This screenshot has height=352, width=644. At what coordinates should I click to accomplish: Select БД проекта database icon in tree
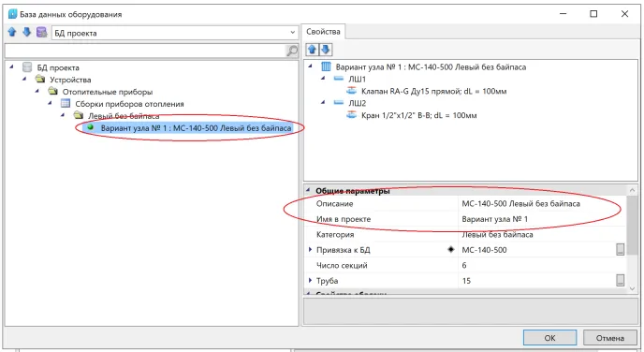27,67
